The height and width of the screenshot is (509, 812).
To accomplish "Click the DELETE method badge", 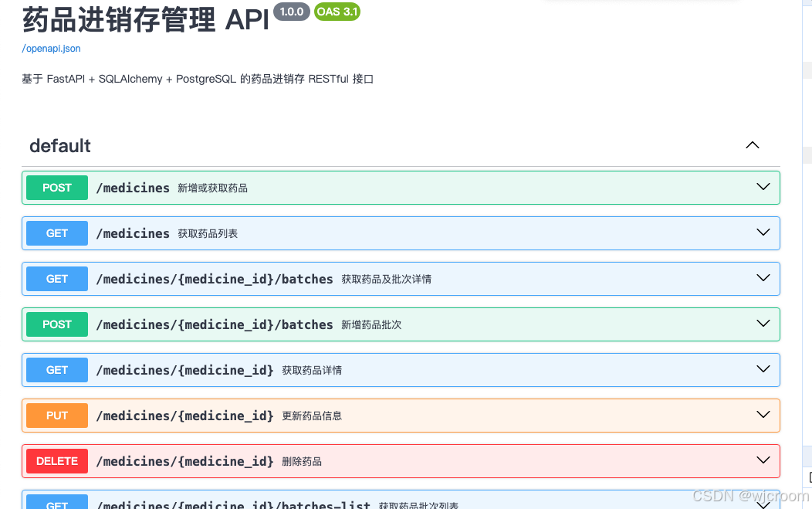I will tap(57, 461).
